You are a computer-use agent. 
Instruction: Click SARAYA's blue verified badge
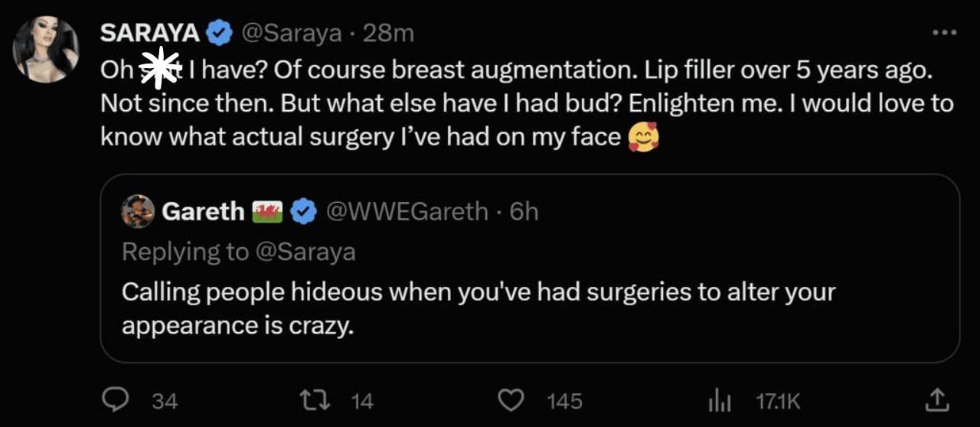[x=221, y=33]
